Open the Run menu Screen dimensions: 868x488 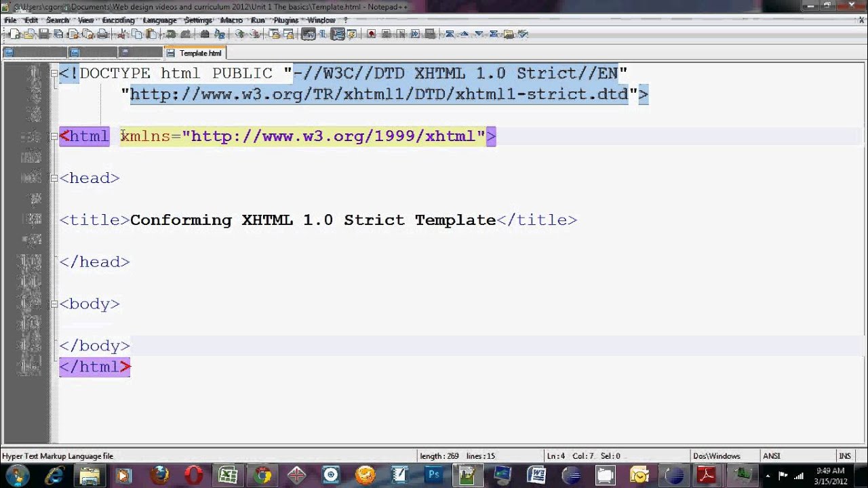click(258, 20)
